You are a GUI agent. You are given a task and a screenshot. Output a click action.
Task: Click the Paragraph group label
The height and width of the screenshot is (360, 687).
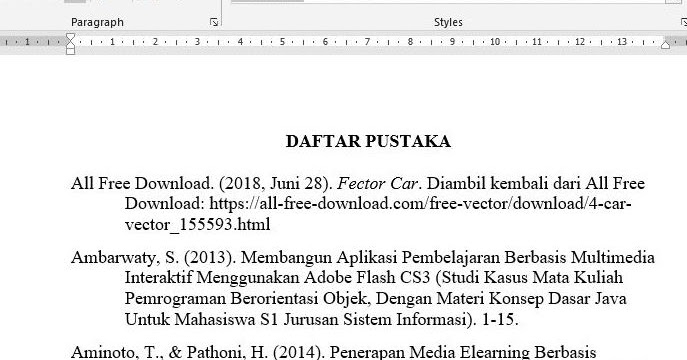pos(97,22)
